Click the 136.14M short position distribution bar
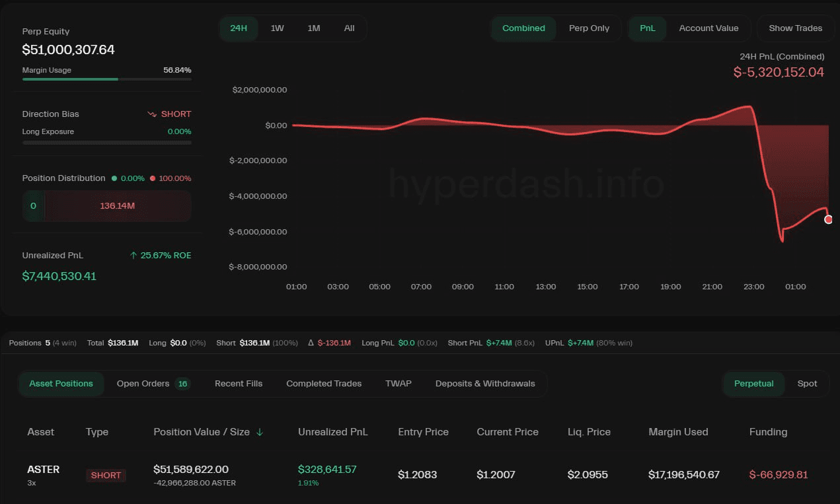The height and width of the screenshot is (504, 840). pyautogui.click(x=118, y=206)
